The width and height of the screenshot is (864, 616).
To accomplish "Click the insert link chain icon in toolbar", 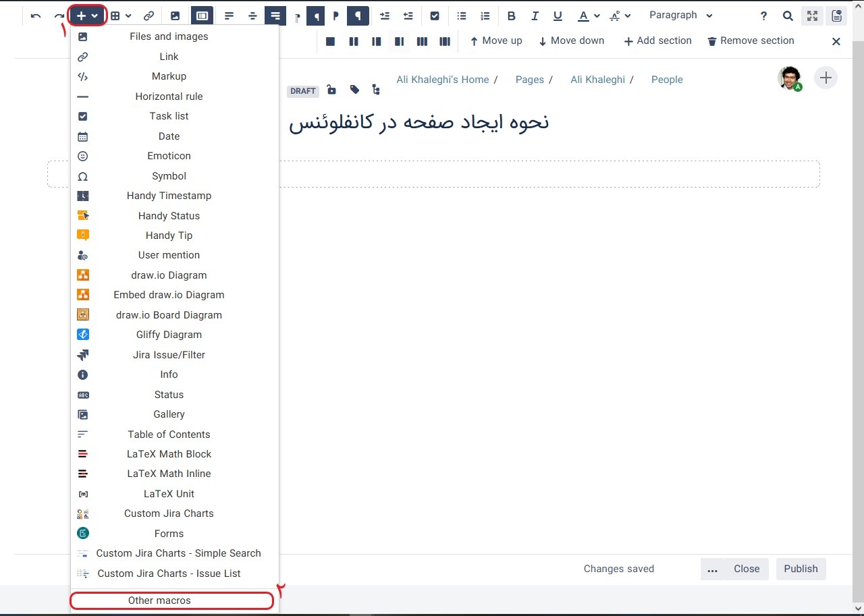I will point(149,16).
